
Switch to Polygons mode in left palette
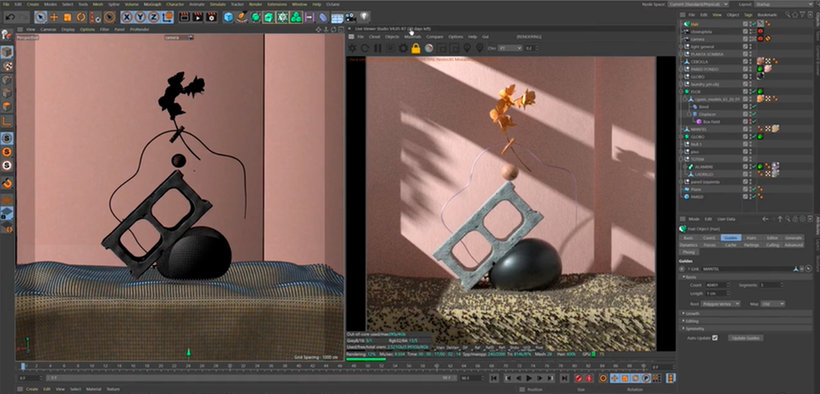click(7, 107)
